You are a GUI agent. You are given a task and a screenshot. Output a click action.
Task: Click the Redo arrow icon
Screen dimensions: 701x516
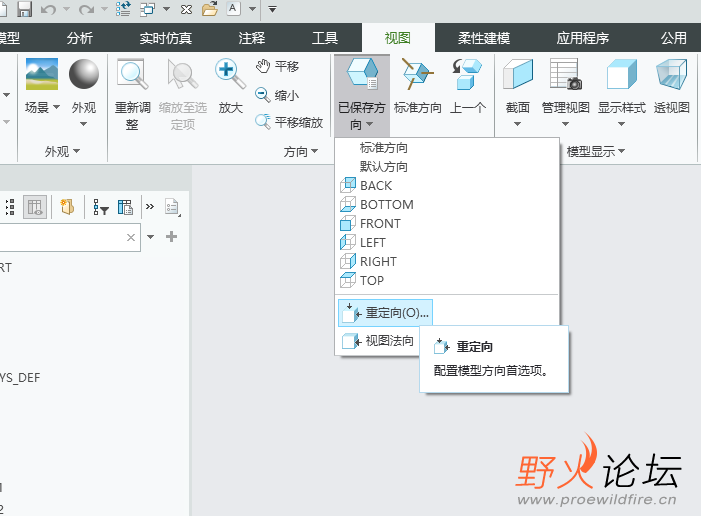[86, 9]
